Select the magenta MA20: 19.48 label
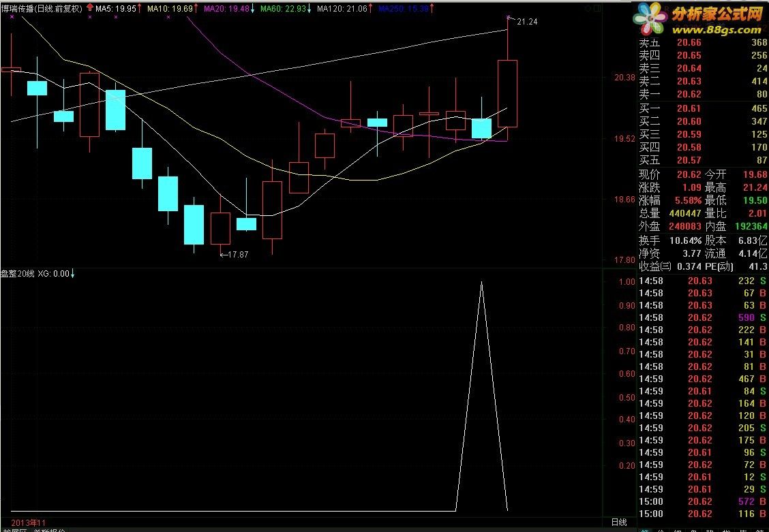The width and height of the screenshot is (769, 532). [x=226, y=8]
